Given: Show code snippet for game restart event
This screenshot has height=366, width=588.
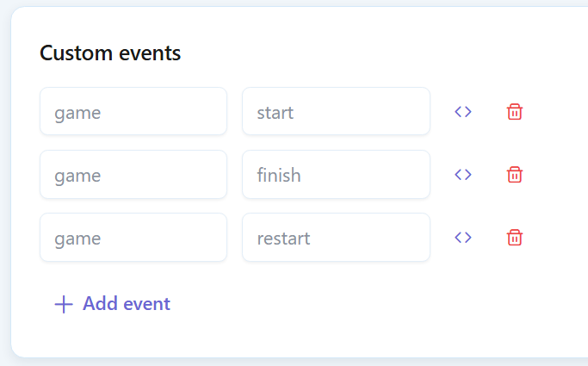Looking at the screenshot, I should [463, 238].
